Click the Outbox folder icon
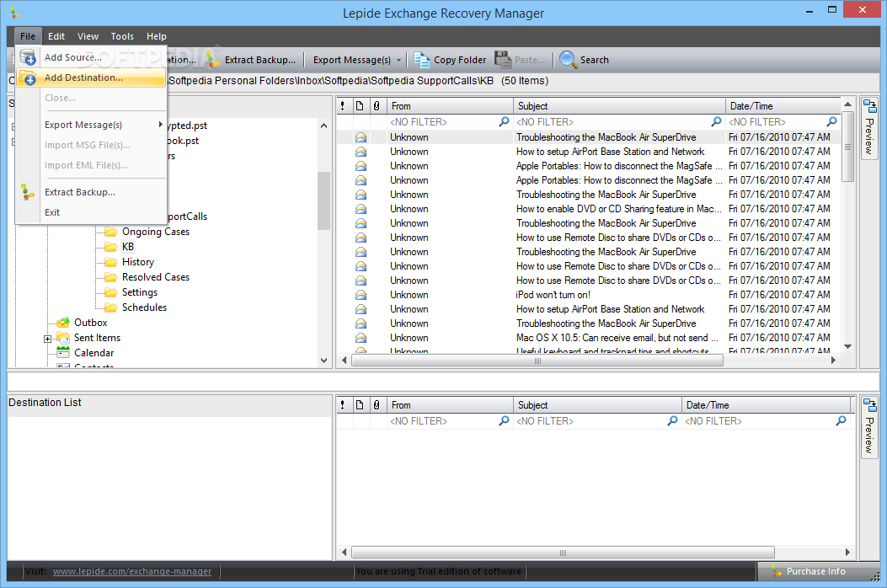 tap(63, 323)
